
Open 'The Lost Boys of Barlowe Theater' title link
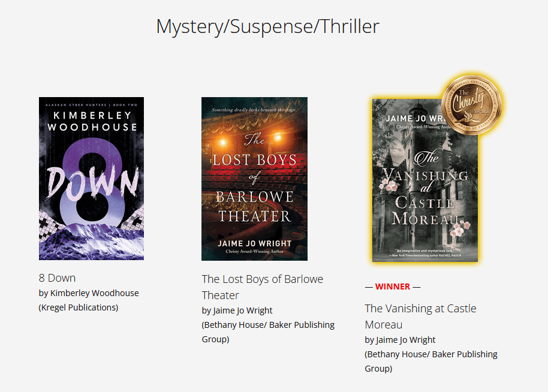[263, 287]
